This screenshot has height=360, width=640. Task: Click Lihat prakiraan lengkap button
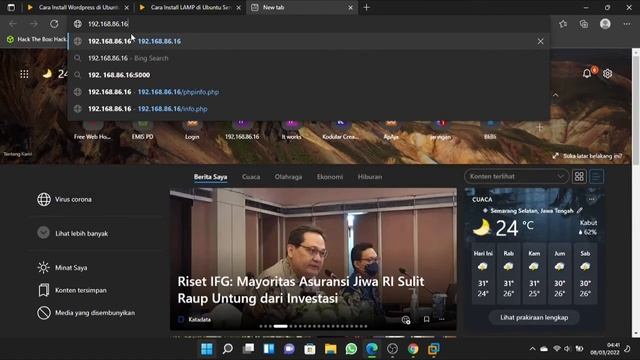click(x=534, y=317)
